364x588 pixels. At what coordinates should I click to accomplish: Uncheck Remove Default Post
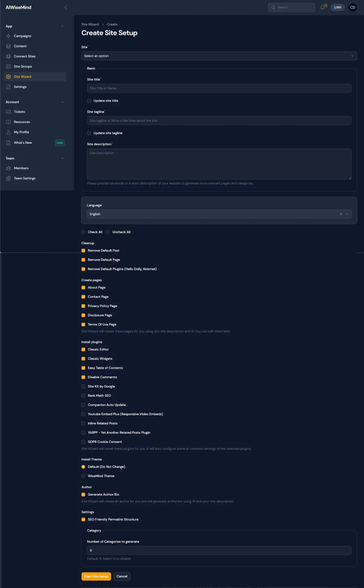(83, 251)
